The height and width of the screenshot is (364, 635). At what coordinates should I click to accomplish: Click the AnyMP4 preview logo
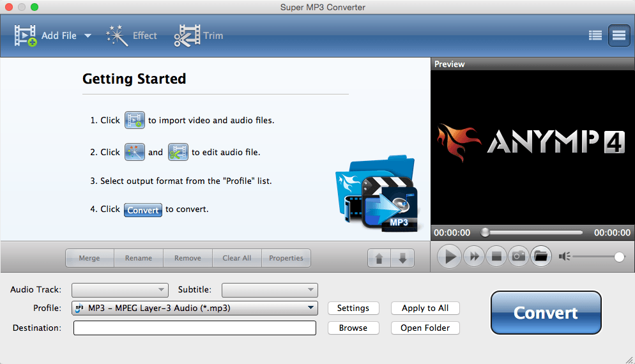[x=531, y=142]
